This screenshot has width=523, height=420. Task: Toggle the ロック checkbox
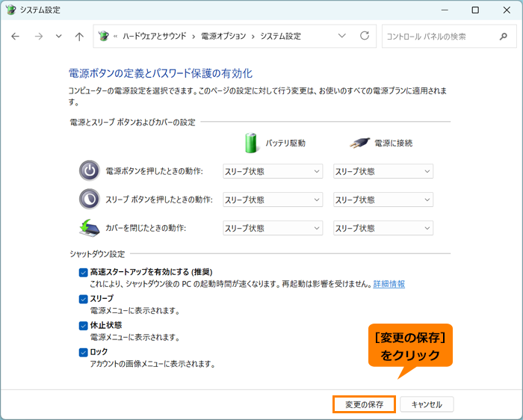83,352
